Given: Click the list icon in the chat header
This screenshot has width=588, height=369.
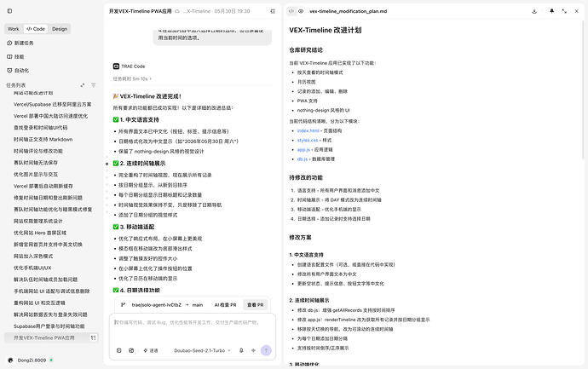Looking at the screenshot, I should [x=273, y=11].
